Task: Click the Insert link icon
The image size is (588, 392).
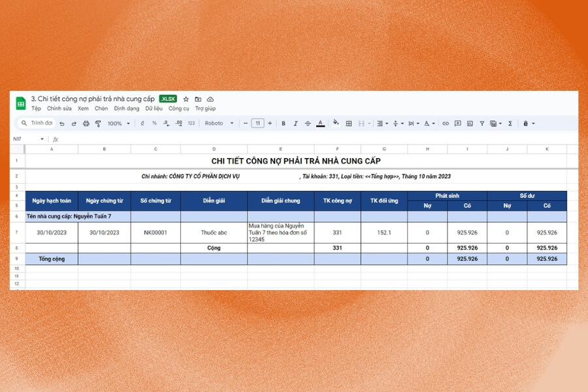Action: tap(446, 123)
